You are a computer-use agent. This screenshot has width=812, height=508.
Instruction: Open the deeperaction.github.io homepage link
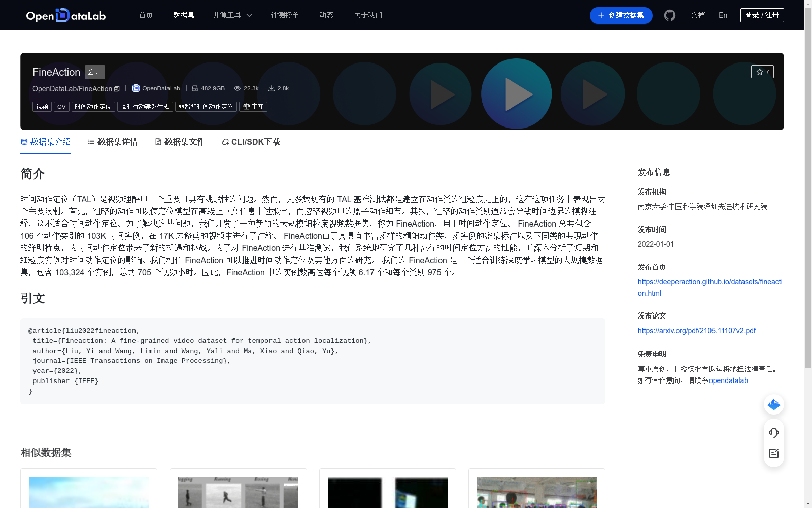[x=710, y=288]
